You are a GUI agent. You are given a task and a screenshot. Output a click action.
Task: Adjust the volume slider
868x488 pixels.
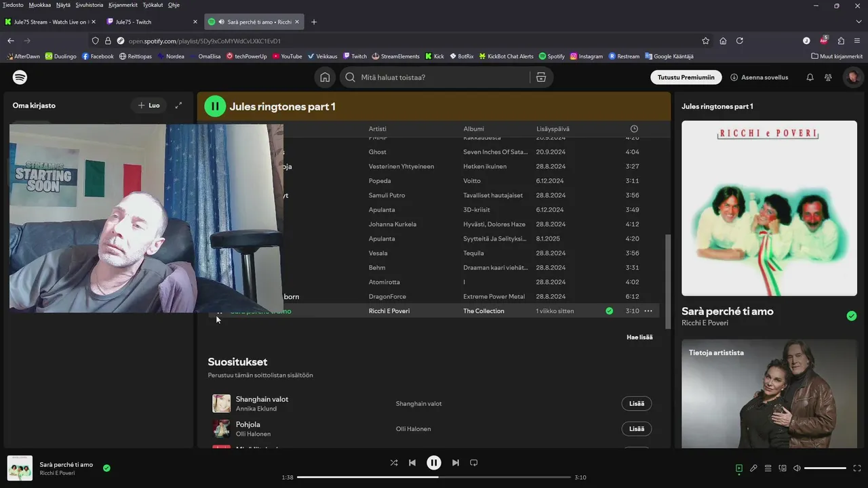click(x=825, y=468)
